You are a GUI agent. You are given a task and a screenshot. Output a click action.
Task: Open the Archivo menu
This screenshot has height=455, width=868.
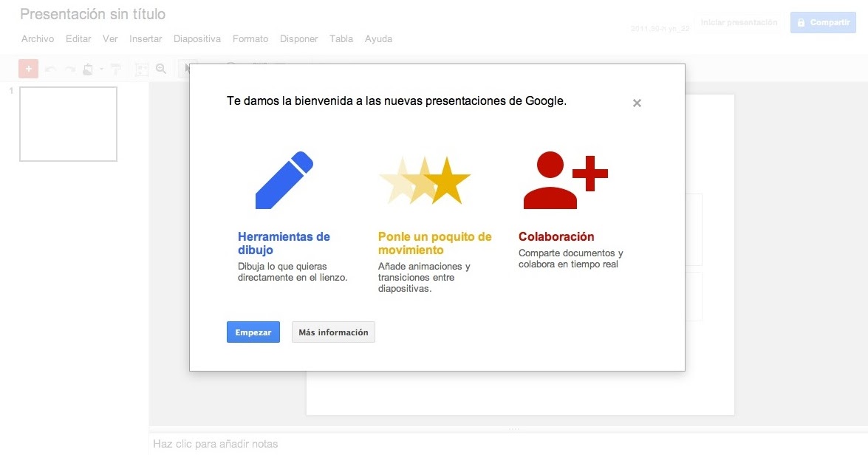[38, 38]
